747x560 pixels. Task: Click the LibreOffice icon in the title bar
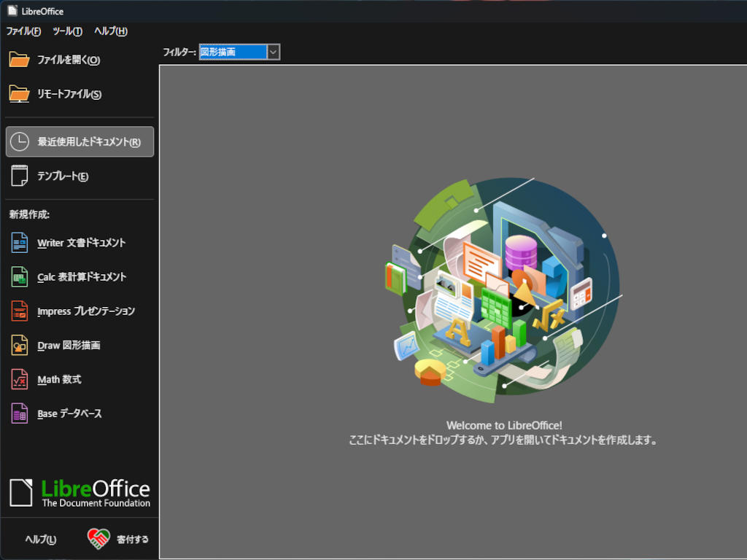(11, 11)
